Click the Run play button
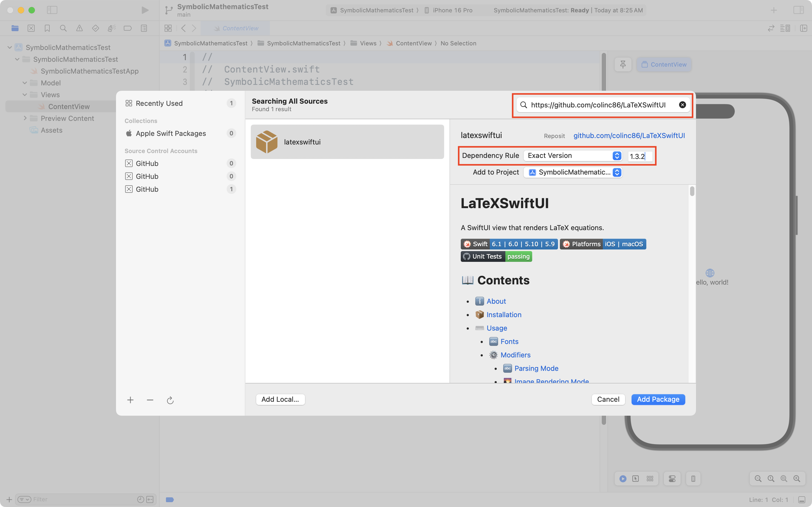 pyautogui.click(x=145, y=10)
